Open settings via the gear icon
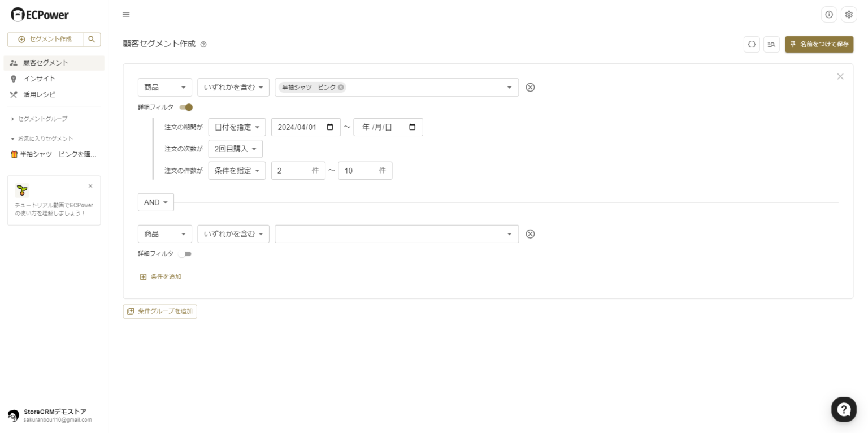The width and height of the screenshot is (868, 433). 848,14
